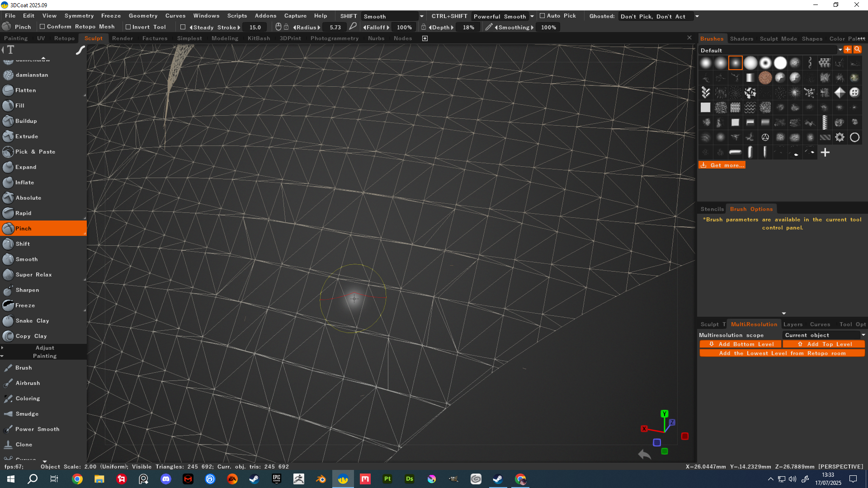The width and height of the screenshot is (868, 488).
Task: Enable Conform Retopo Mesh checkbox
Action: [x=42, y=27]
